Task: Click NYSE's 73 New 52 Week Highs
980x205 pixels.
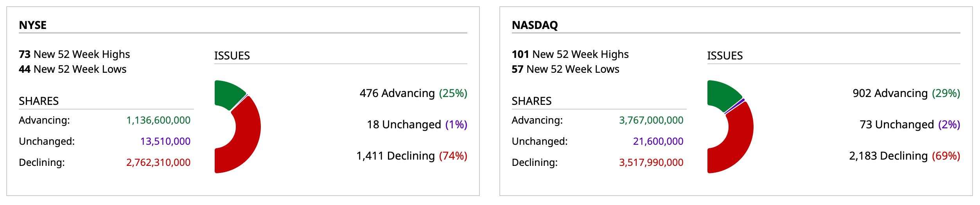Action: tap(74, 54)
